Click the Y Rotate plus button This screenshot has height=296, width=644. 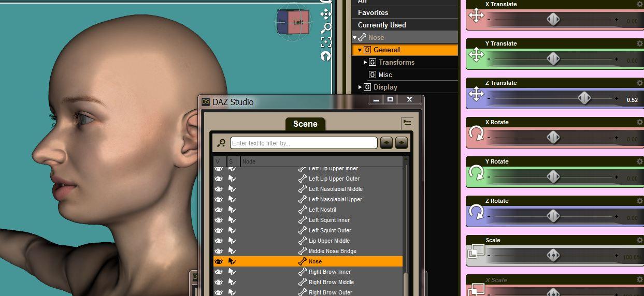[617, 177]
